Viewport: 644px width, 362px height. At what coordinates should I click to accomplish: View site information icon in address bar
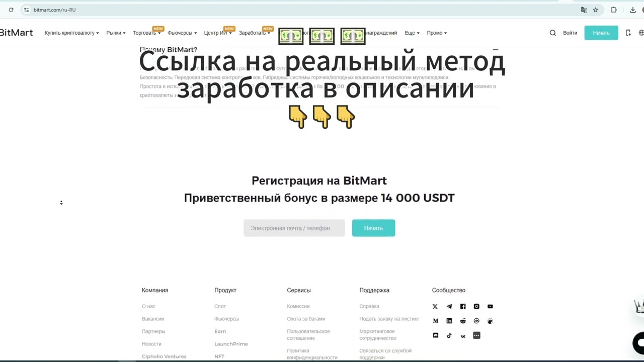click(x=26, y=10)
